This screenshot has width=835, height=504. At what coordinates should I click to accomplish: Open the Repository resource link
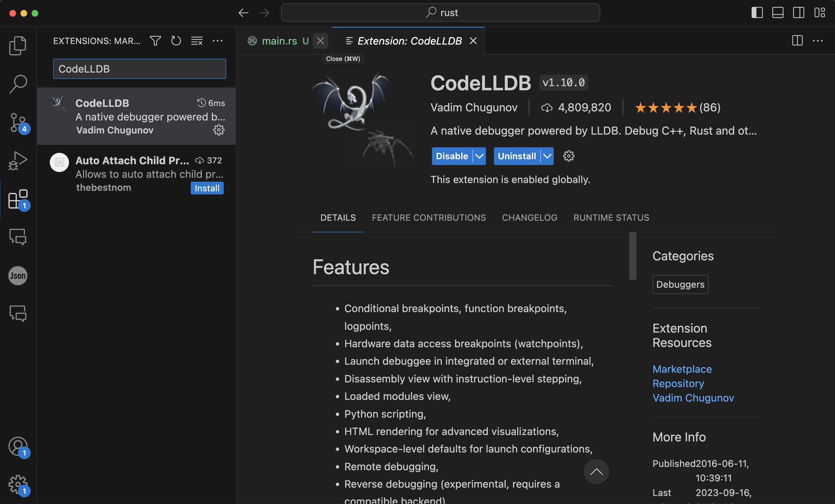pos(678,383)
